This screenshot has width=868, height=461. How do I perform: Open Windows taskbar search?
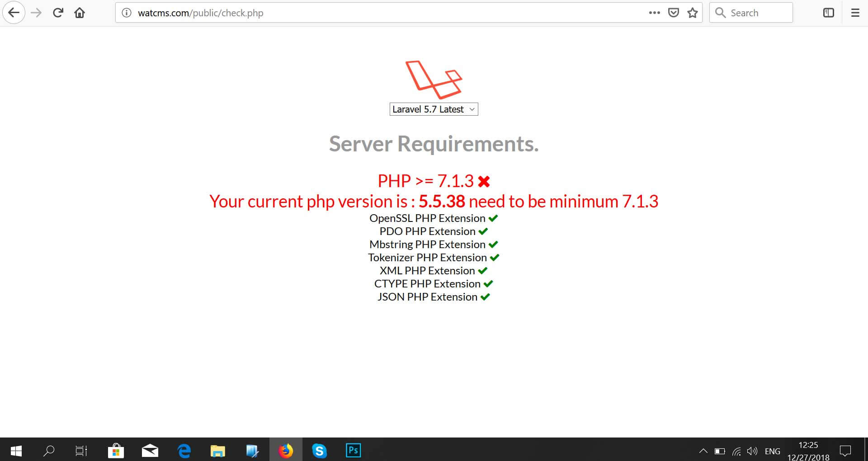(49, 450)
